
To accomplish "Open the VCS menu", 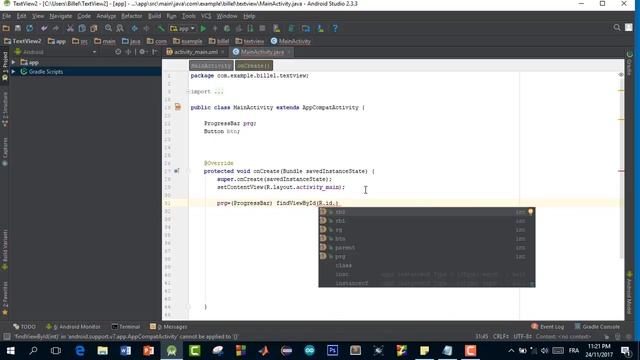I will pos(206,16).
